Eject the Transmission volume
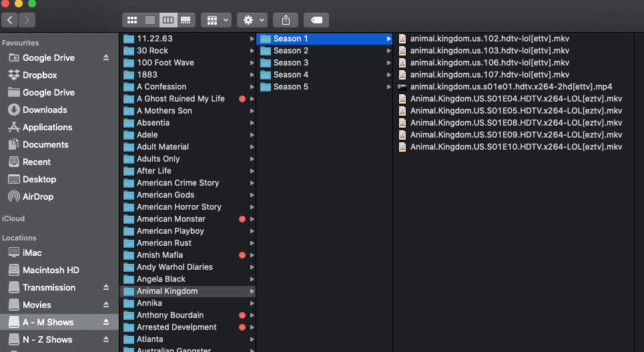Image resolution: width=644 pixels, height=352 pixels. [x=105, y=288]
